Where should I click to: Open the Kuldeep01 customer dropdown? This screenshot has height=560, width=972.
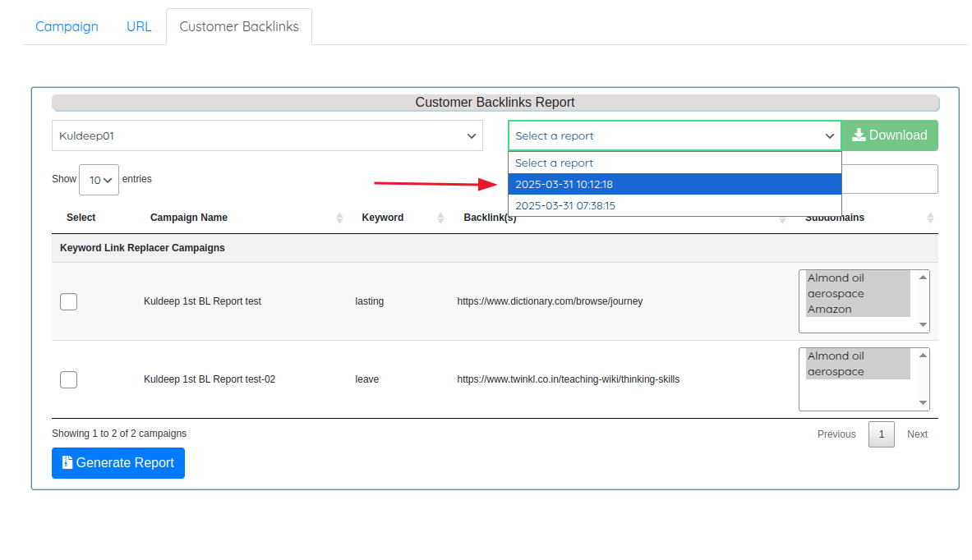point(267,135)
